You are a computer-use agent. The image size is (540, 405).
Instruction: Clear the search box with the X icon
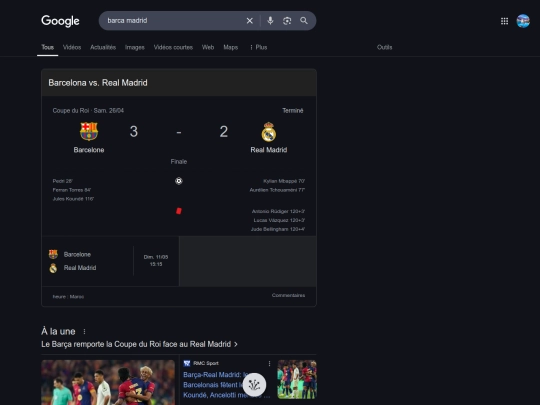tap(250, 21)
